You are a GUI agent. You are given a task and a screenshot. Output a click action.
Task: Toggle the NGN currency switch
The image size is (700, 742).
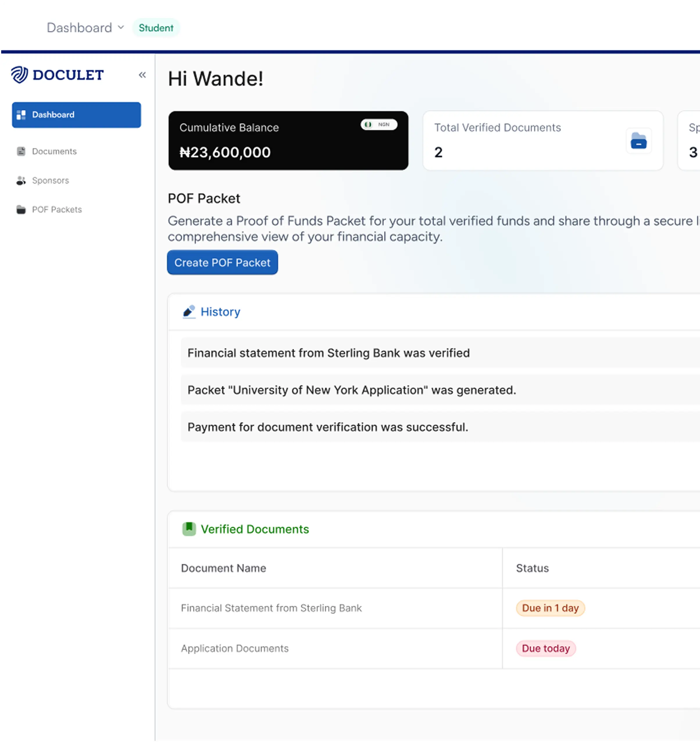click(379, 125)
